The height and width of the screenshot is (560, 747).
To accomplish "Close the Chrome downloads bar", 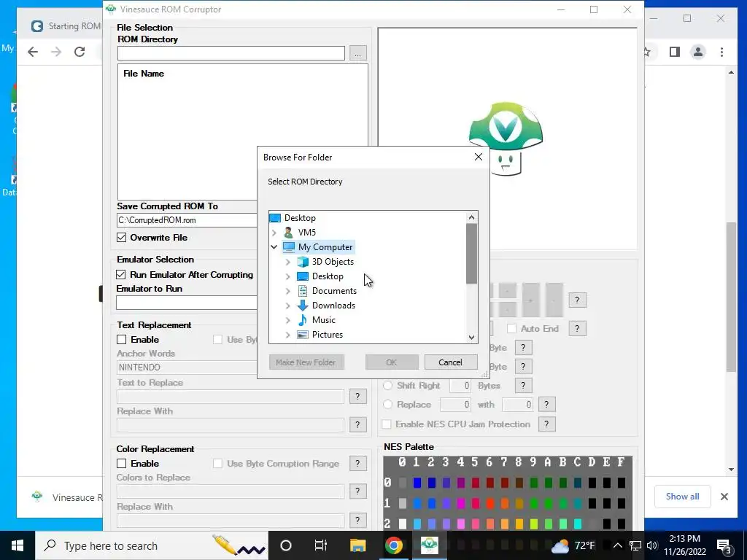I will point(724,497).
